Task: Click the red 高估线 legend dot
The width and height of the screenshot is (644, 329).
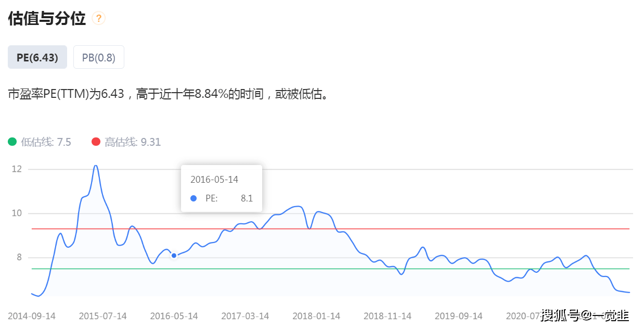Action: click(x=96, y=142)
